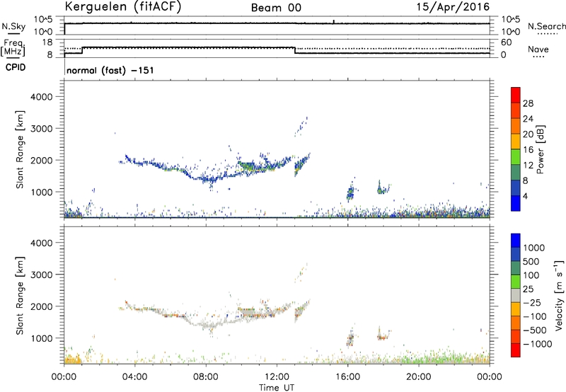Click the 'N.Sky' legend label
The width and height of the screenshot is (566, 392).
tap(13, 26)
